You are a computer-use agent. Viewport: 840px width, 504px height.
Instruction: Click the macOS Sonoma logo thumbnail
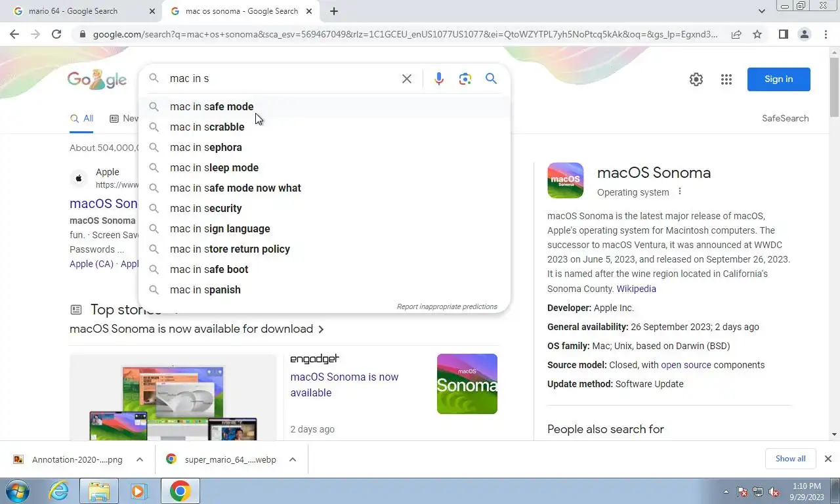565,180
